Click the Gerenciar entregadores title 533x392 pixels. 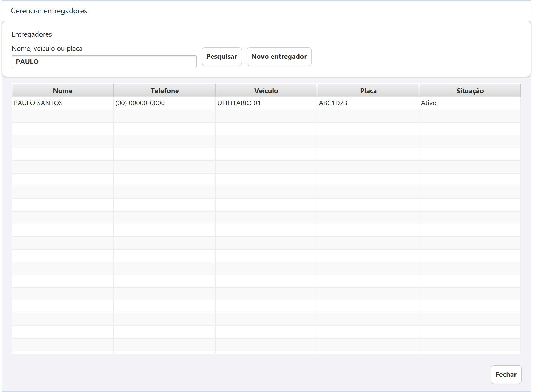pyautogui.click(x=49, y=11)
